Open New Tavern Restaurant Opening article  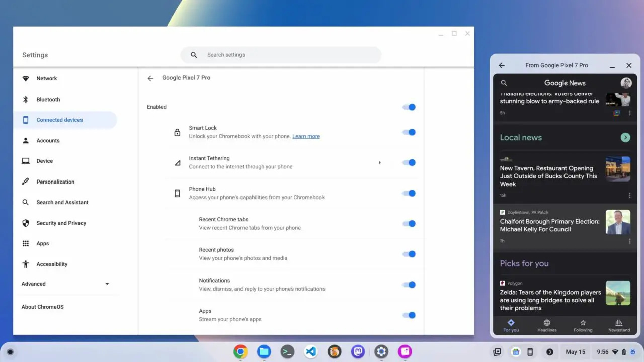548,176
